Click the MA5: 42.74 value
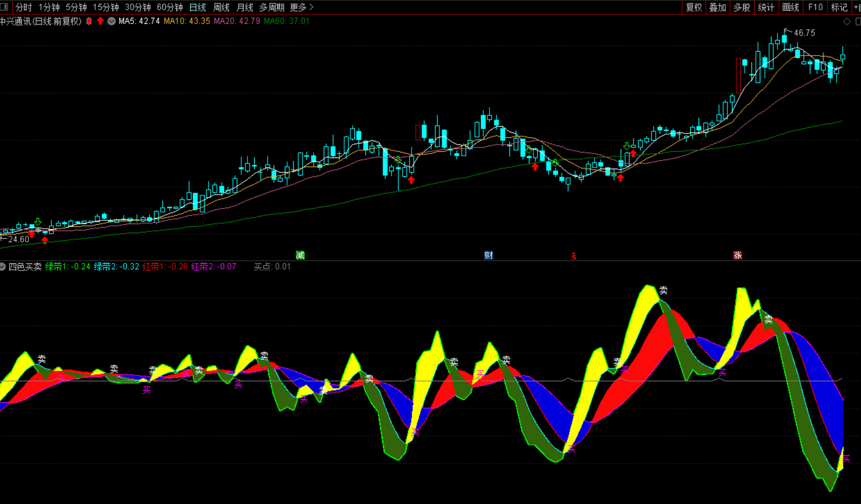The image size is (861, 504). (x=139, y=21)
